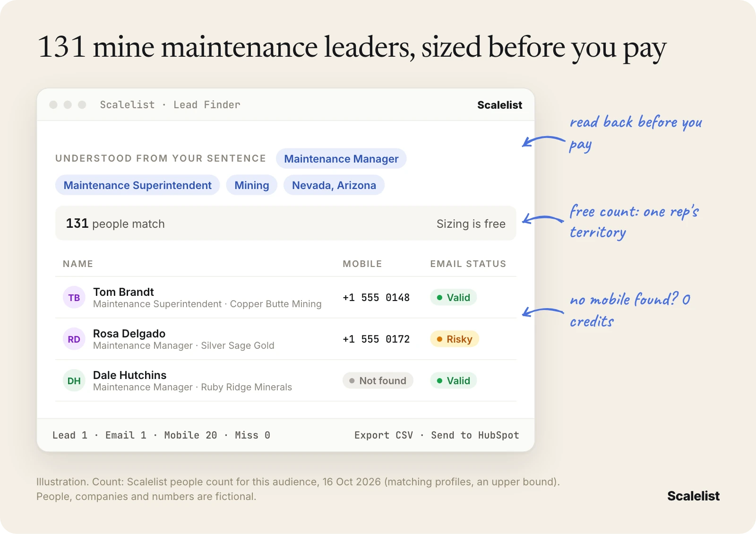Screen dimensions: 756x534
Task: Click Rosa Delgado's Risky email badge
Action: (x=455, y=339)
